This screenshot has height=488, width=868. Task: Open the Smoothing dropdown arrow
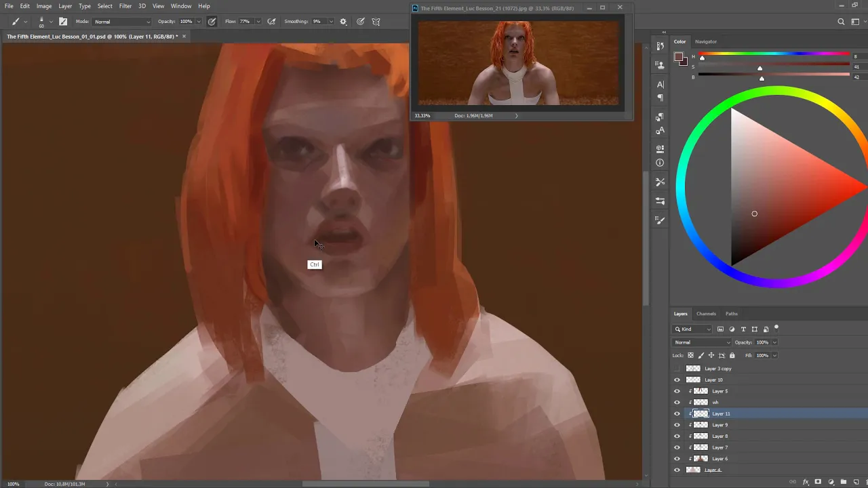tap(331, 22)
